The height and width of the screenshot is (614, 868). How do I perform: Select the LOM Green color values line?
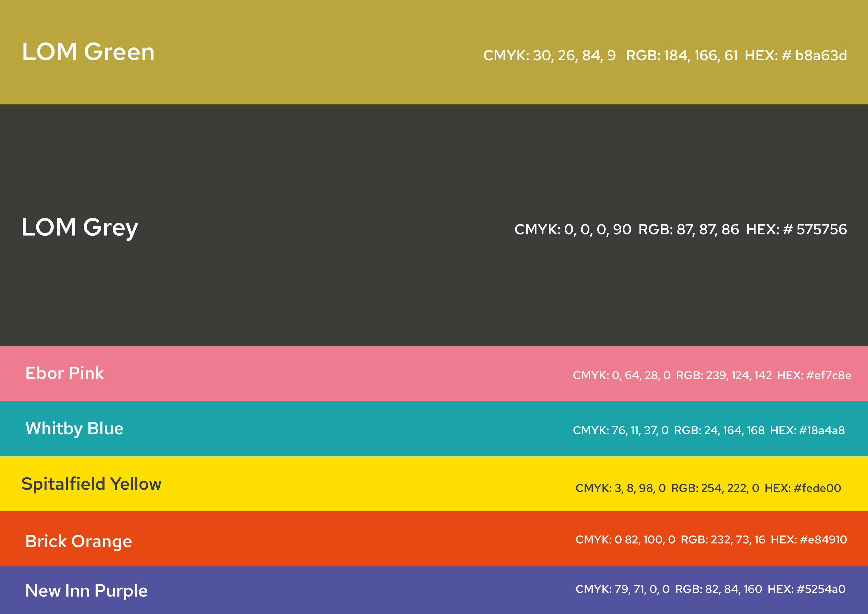click(665, 56)
